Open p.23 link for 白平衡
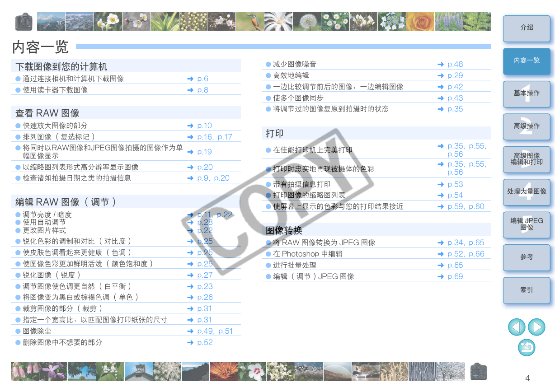This screenshot has height=392, width=555. pos(205,286)
